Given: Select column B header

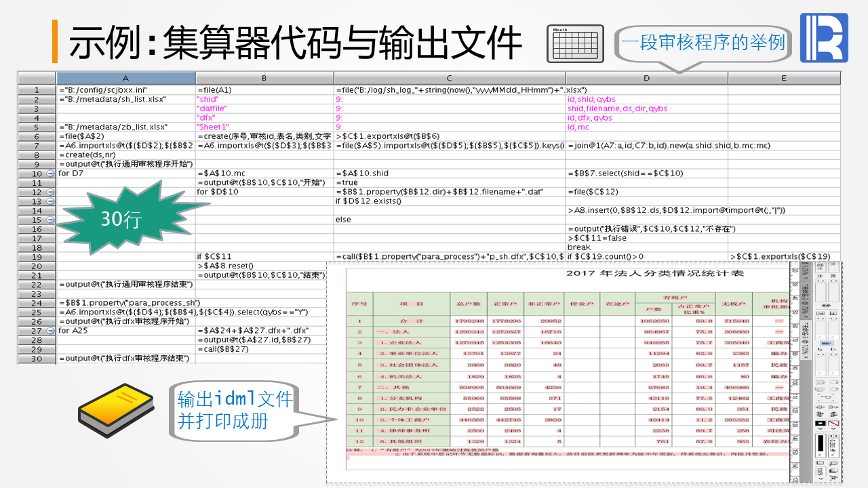Looking at the screenshot, I should [x=264, y=78].
